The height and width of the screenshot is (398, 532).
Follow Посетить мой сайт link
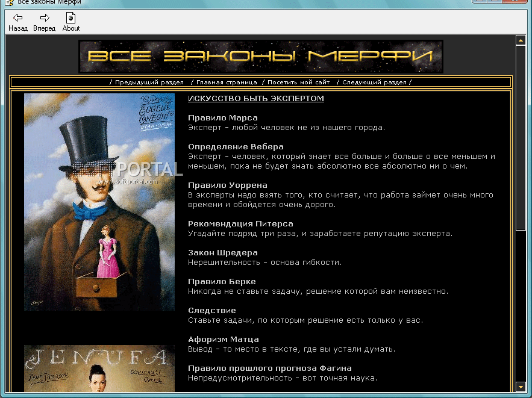coord(299,82)
